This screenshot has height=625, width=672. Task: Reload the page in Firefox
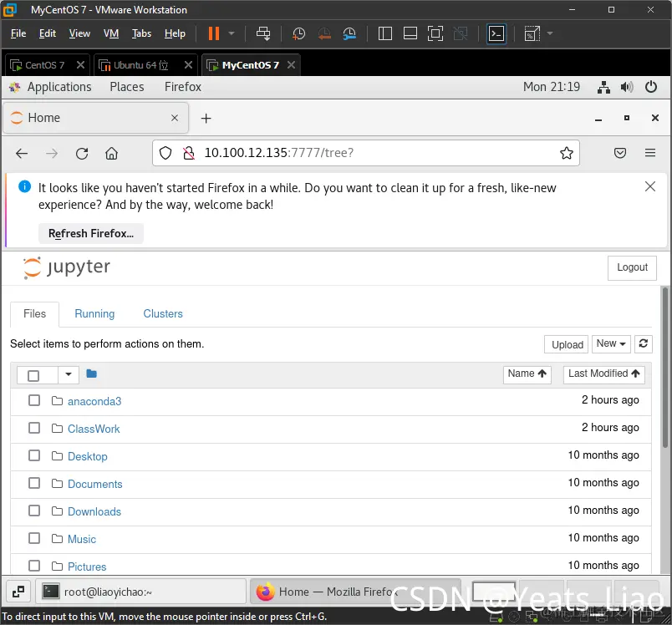pos(82,154)
